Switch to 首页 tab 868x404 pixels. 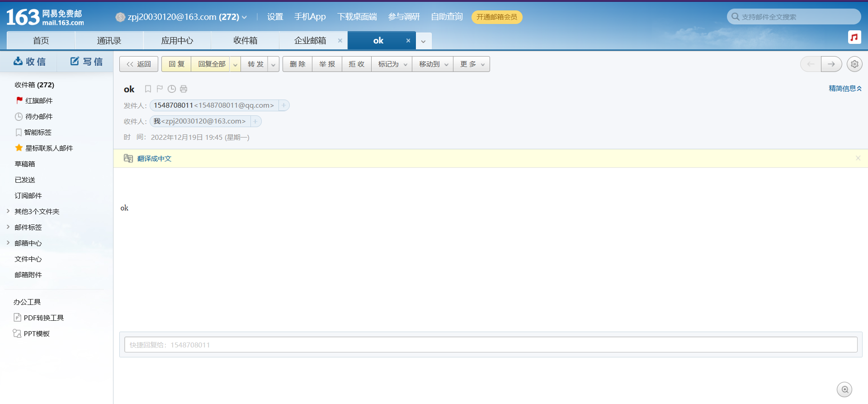tap(41, 40)
